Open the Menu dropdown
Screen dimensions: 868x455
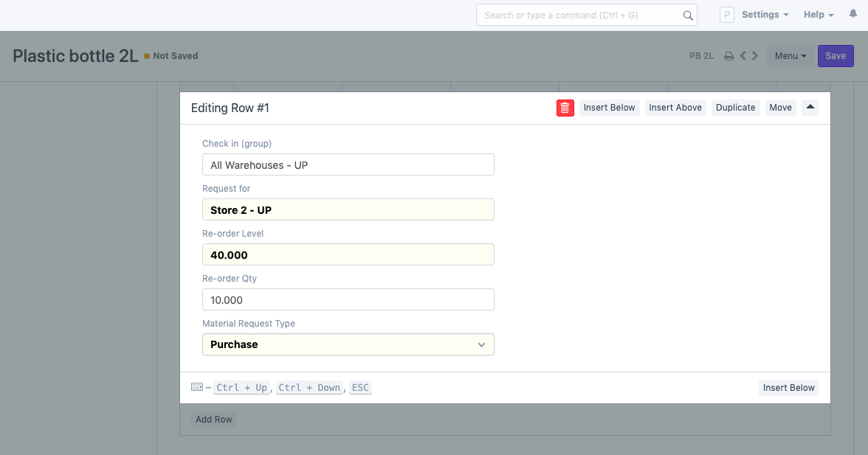(790, 56)
